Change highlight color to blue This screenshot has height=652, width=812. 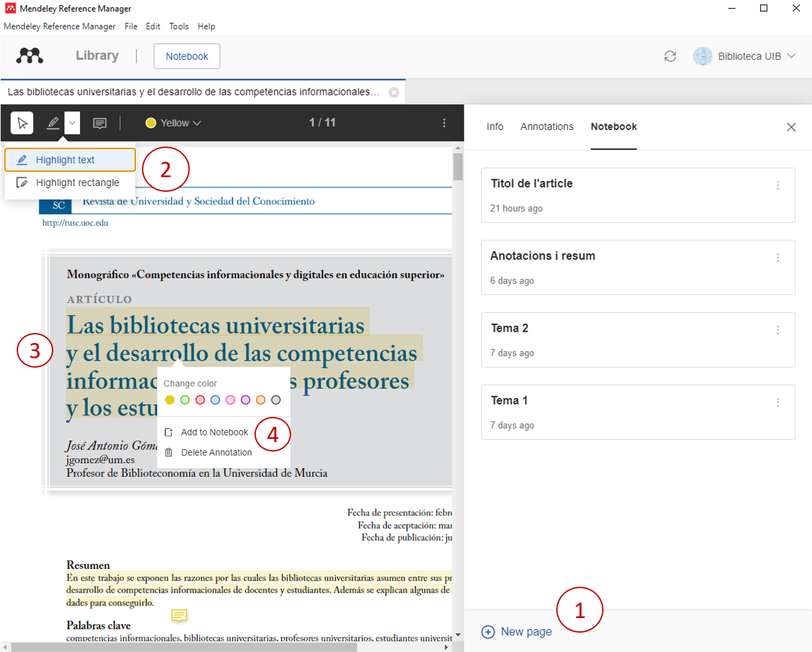[215, 400]
